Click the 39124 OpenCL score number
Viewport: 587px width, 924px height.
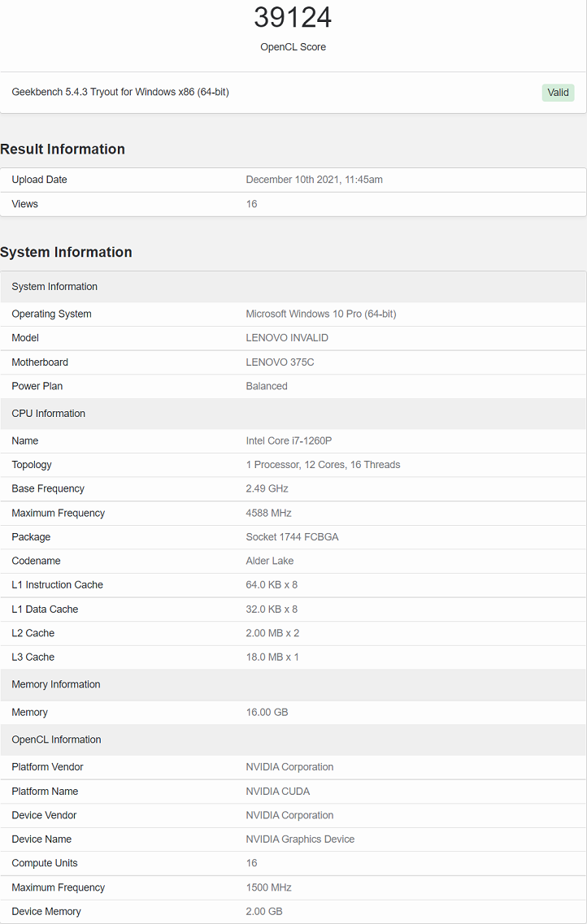tap(293, 17)
